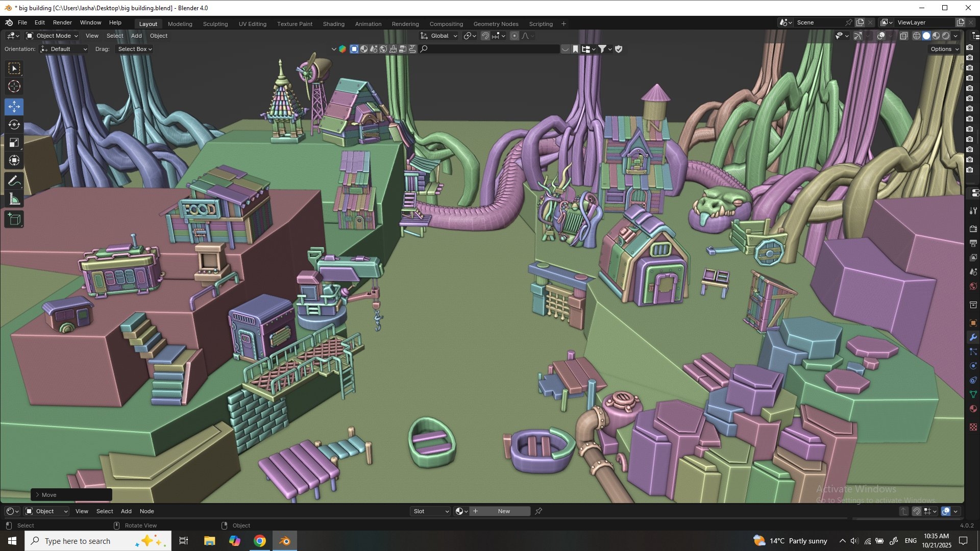Toggle snapping magnet in viewport header
The image size is (980, 551).
[485, 36]
